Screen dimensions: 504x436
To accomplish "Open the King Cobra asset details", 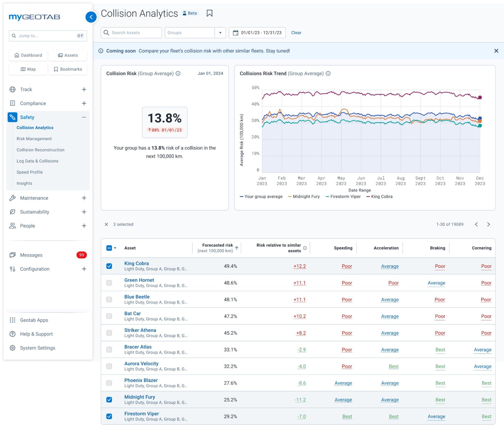I will [x=136, y=263].
